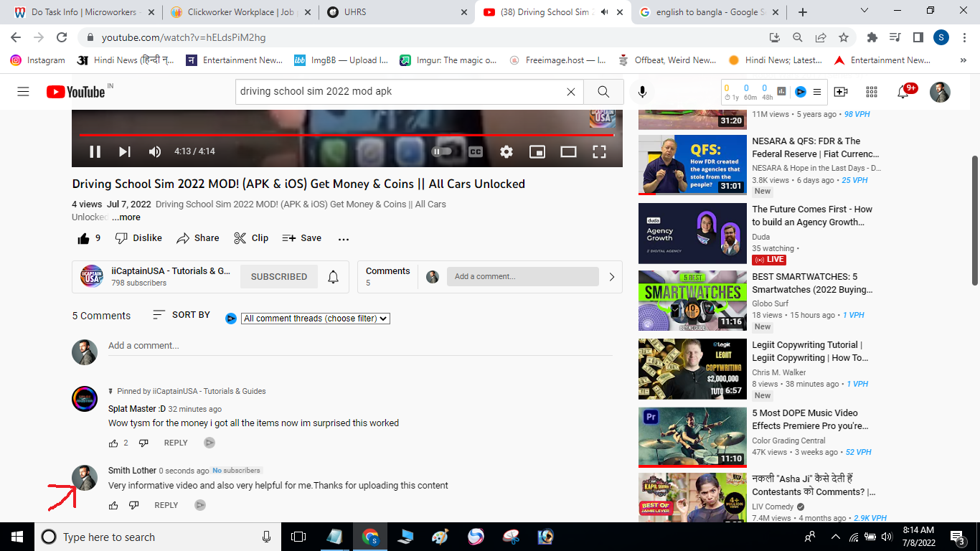The height and width of the screenshot is (551, 980).
Task: Like the Smith Lother comment
Action: tap(113, 506)
